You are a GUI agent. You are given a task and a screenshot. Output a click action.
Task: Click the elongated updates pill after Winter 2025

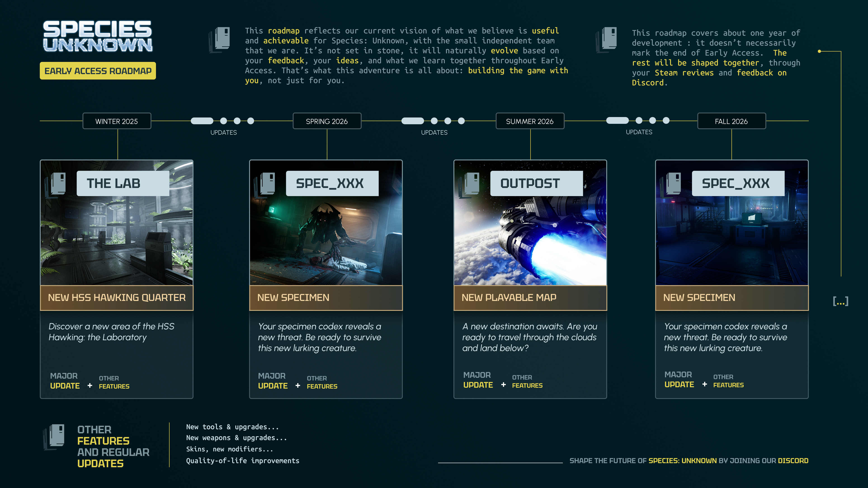pyautogui.click(x=202, y=121)
